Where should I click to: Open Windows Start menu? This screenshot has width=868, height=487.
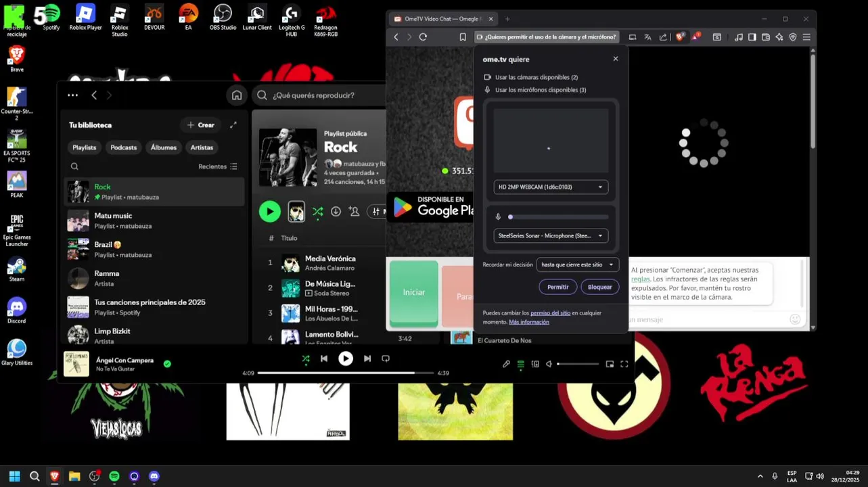(14, 476)
